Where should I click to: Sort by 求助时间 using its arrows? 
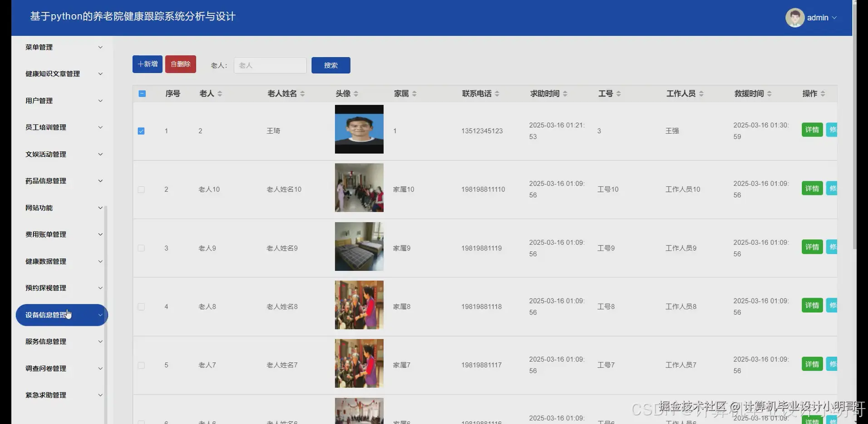(565, 94)
